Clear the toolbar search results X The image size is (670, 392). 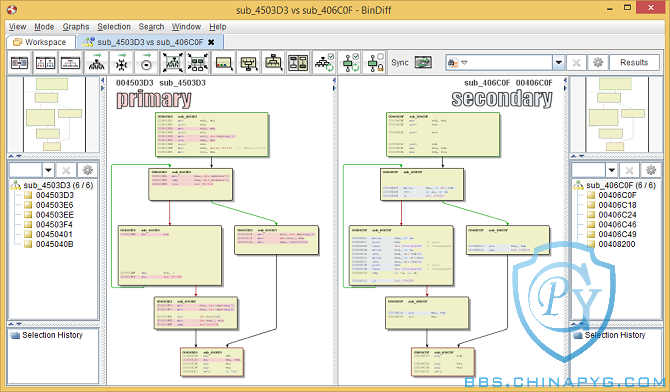576,63
